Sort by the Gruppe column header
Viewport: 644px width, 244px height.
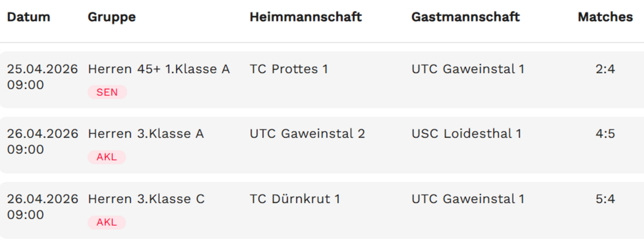112,17
